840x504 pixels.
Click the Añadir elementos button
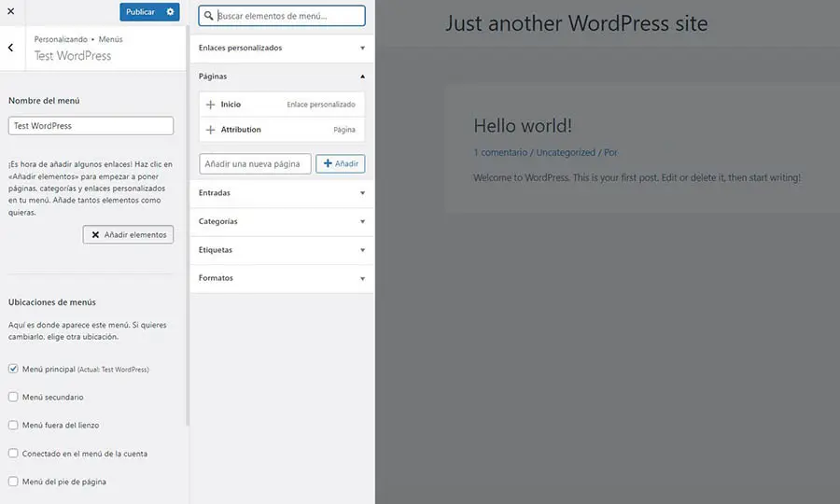pos(128,234)
